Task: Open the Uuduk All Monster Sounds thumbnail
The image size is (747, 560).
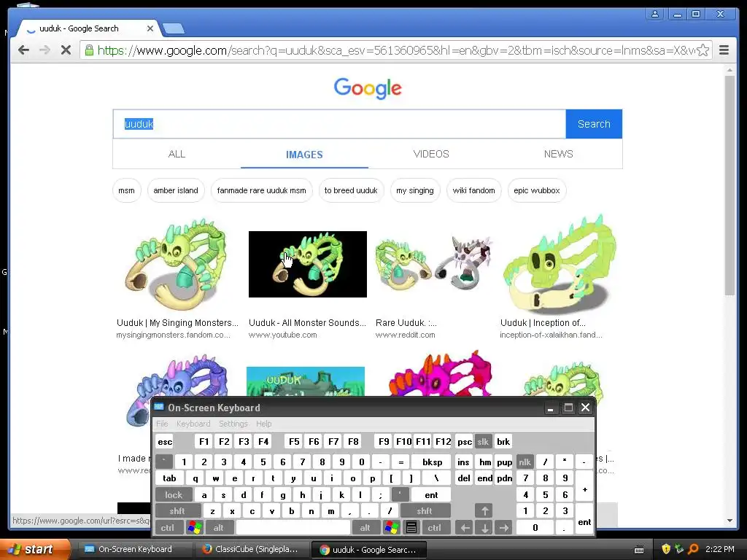Action: 308,264
